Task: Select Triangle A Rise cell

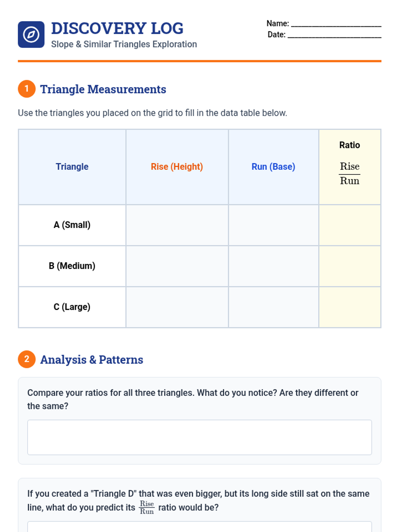Action: [177, 225]
